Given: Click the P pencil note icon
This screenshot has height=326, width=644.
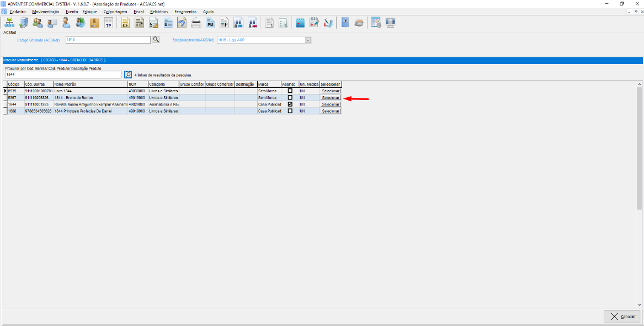Looking at the screenshot, I should (328, 23).
